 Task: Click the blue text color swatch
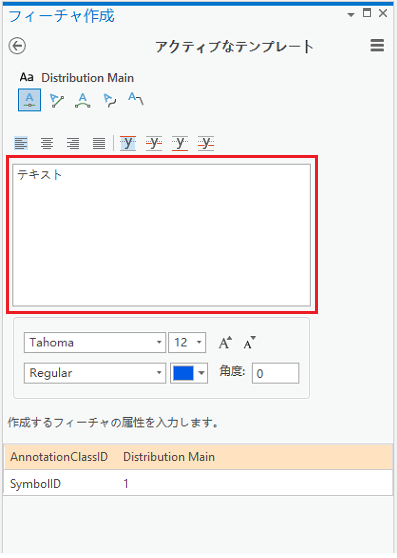[183, 373]
